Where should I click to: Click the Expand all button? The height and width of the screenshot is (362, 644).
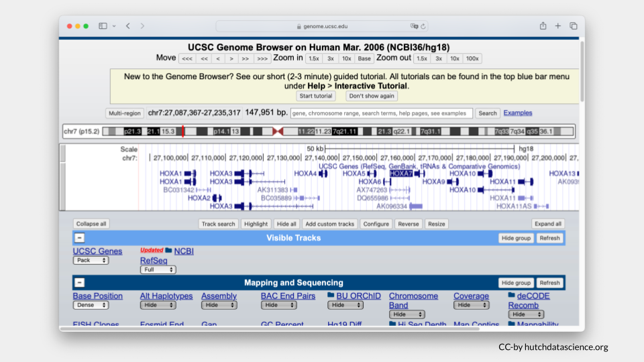pyautogui.click(x=548, y=224)
